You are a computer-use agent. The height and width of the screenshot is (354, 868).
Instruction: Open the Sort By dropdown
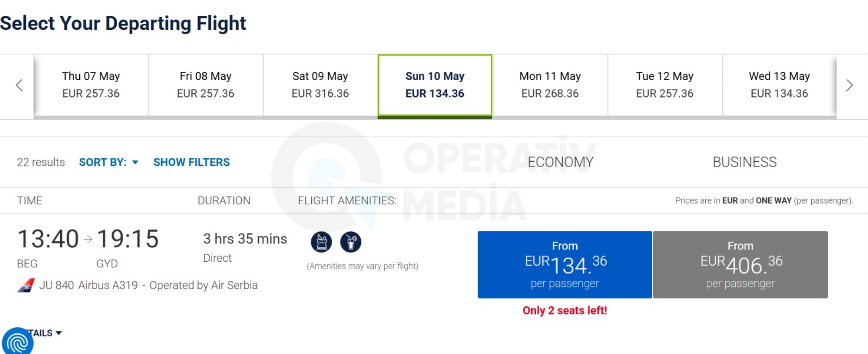108,162
